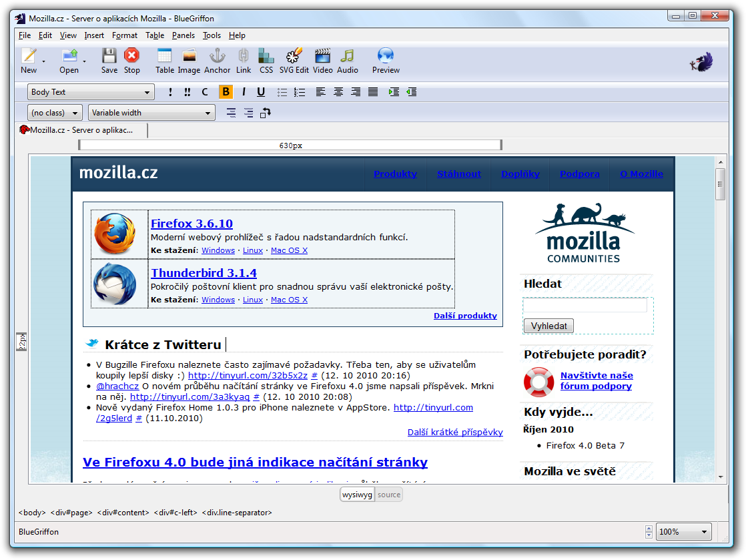This screenshot has height=560, width=746.
Task: Insert a video with Video icon
Action: pos(322,56)
